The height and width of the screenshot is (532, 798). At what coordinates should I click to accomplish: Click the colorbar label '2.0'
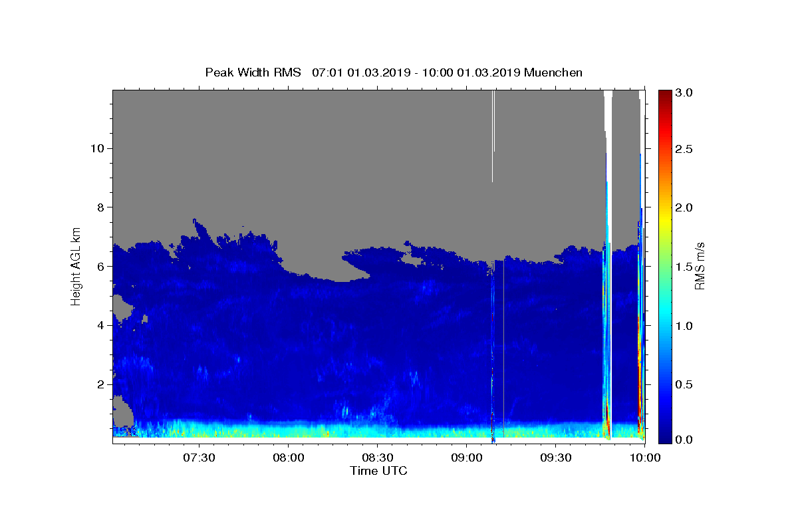point(684,207)
